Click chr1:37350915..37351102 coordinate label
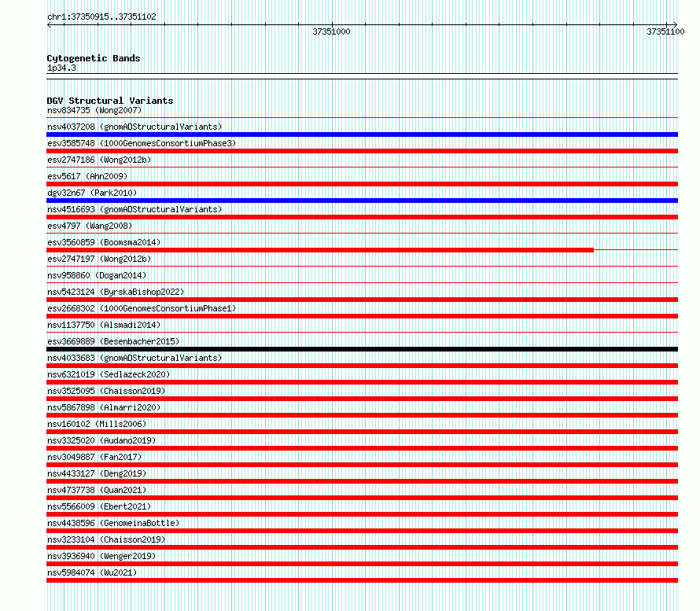 point(101,17)
